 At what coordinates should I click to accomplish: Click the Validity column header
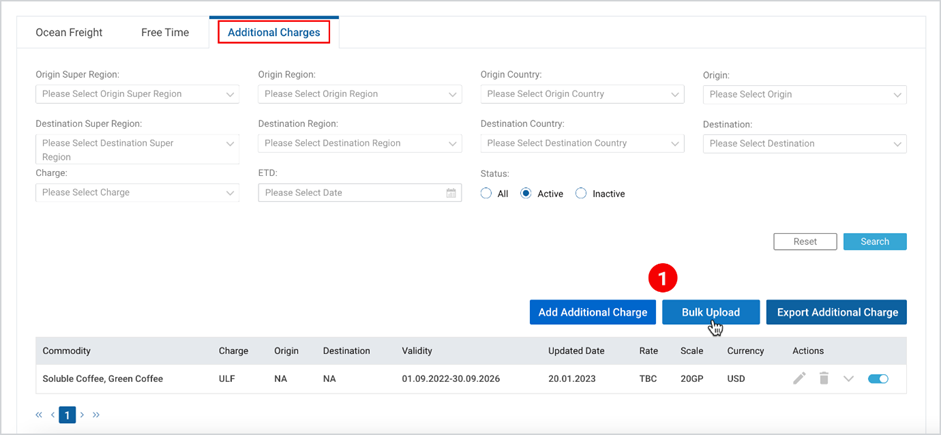[417, 350]
